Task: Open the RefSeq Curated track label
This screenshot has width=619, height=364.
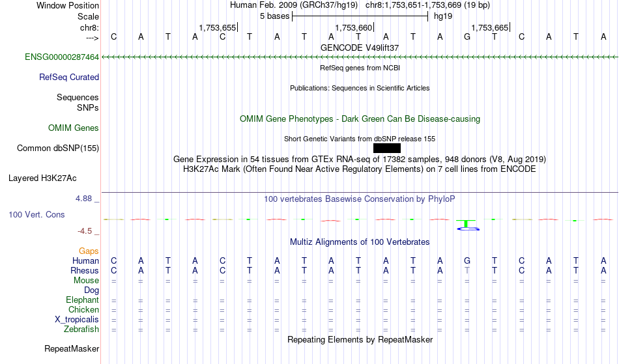Action: [68, 77]
